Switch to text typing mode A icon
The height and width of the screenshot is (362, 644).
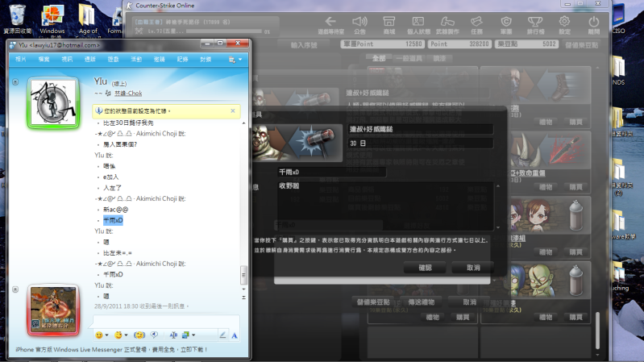[x=234, y=335]
